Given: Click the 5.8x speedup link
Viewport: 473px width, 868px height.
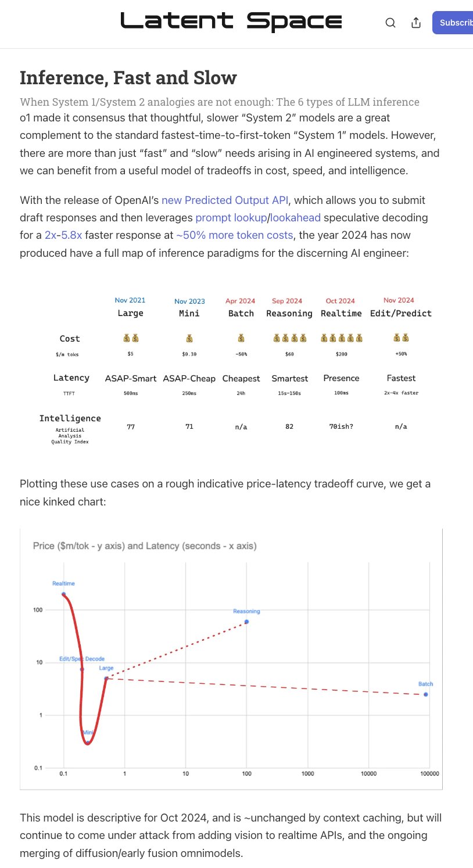Looking at the screenshot, I should (73, 235).
